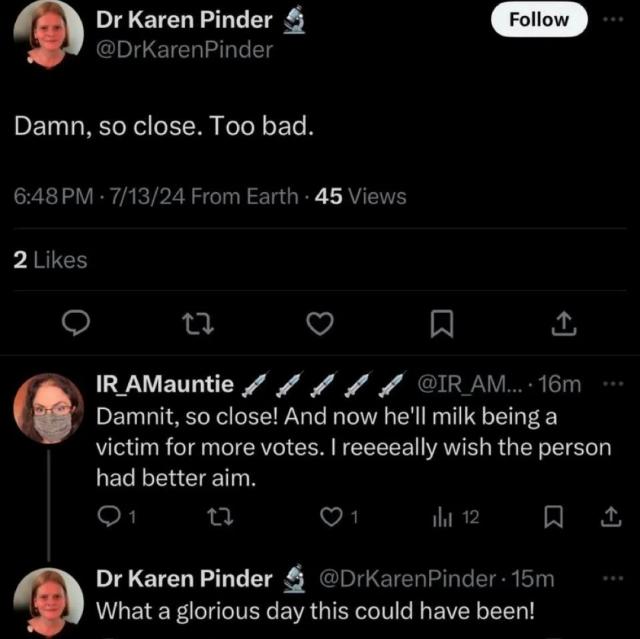Share the main post

point(563,322)
